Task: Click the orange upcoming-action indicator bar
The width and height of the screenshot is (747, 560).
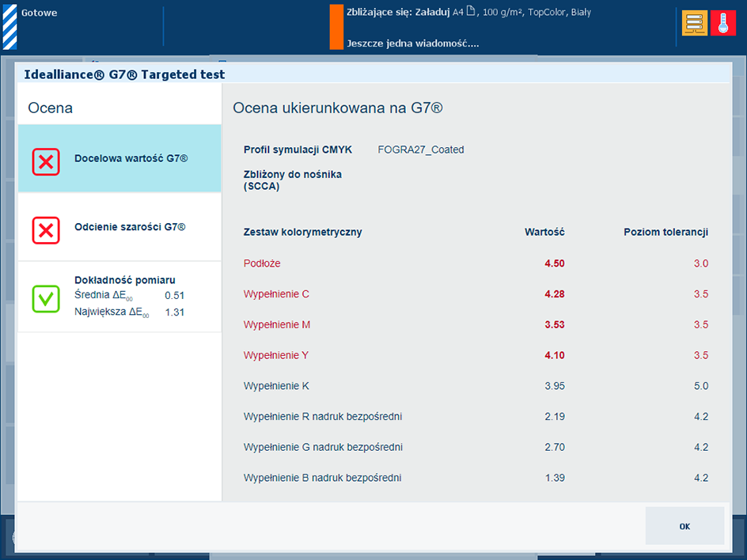Action: 336,27
